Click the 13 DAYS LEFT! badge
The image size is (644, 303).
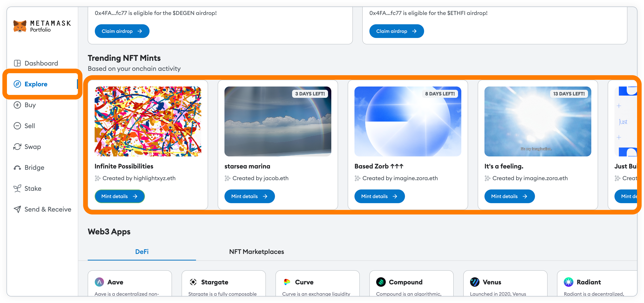(x=569, y=94)
